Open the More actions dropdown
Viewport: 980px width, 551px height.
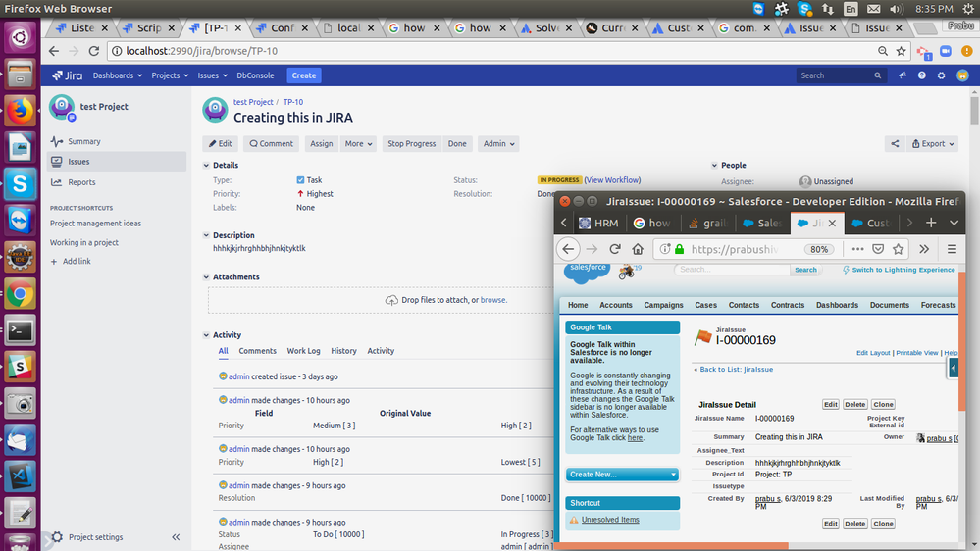coord(358,144)
